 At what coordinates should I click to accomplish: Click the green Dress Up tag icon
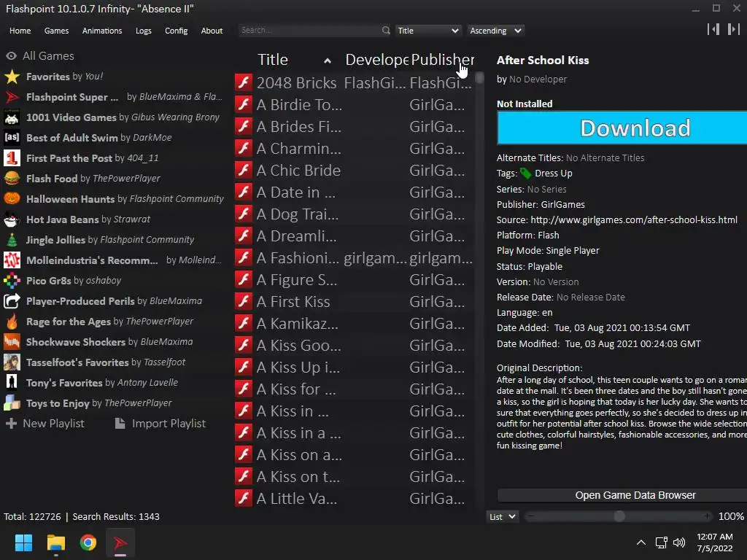525,174
